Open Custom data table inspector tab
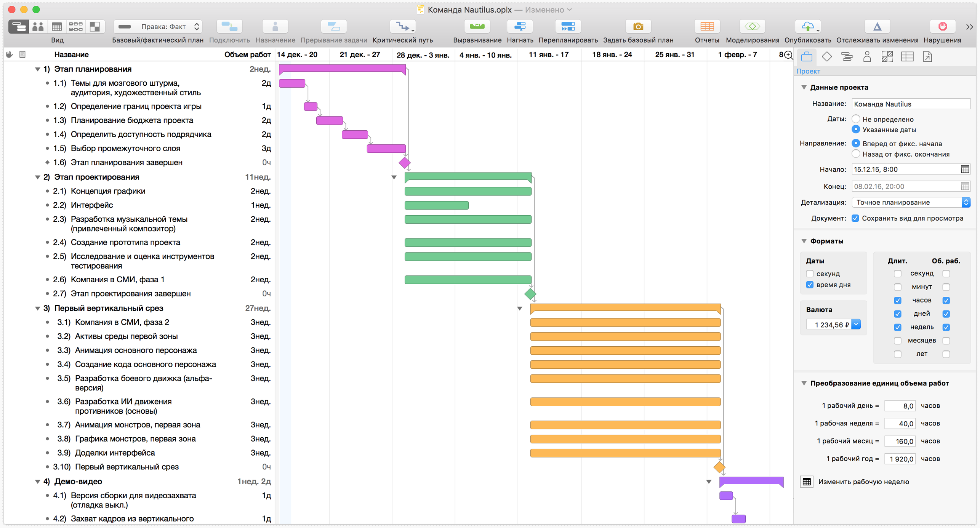This screenshot has height=528, width=980. [908, 57]
